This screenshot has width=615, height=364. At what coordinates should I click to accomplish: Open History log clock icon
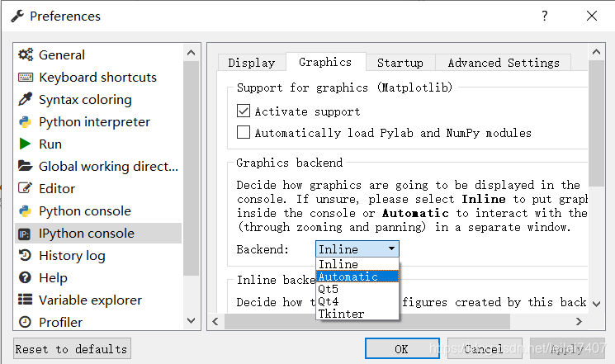tap(25, 255)
